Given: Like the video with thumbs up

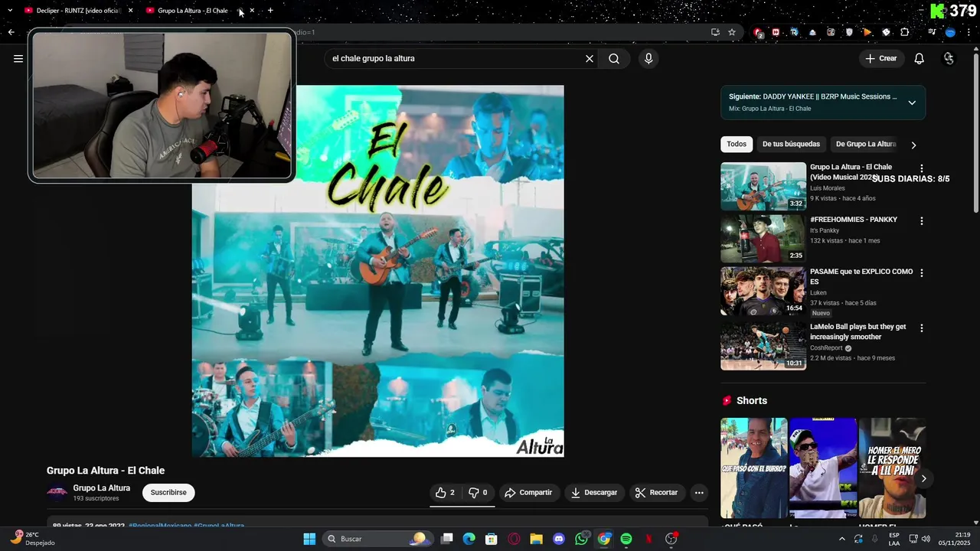Looking at the screenshot, I should pos(446,493).
